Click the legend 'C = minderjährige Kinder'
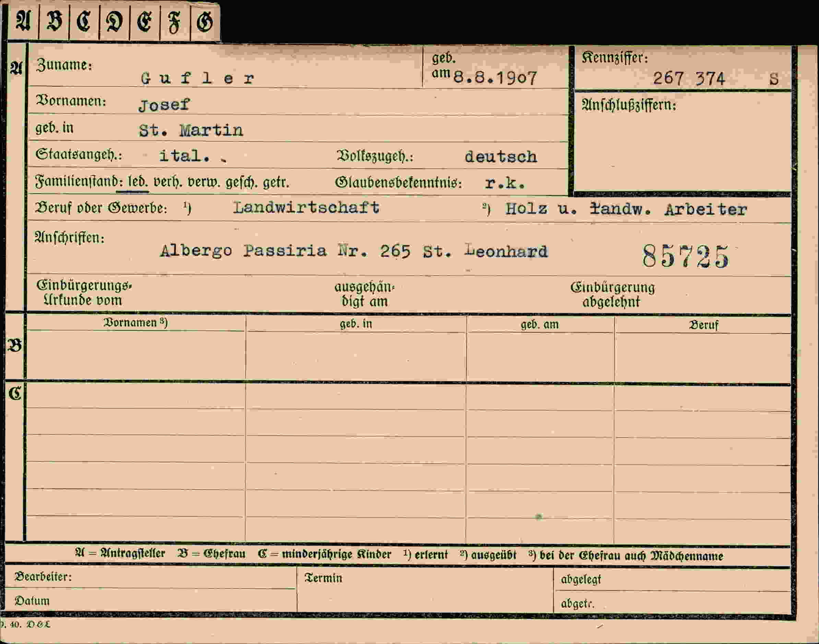Viewport: 819px width, 644px height. click(324, 554)
